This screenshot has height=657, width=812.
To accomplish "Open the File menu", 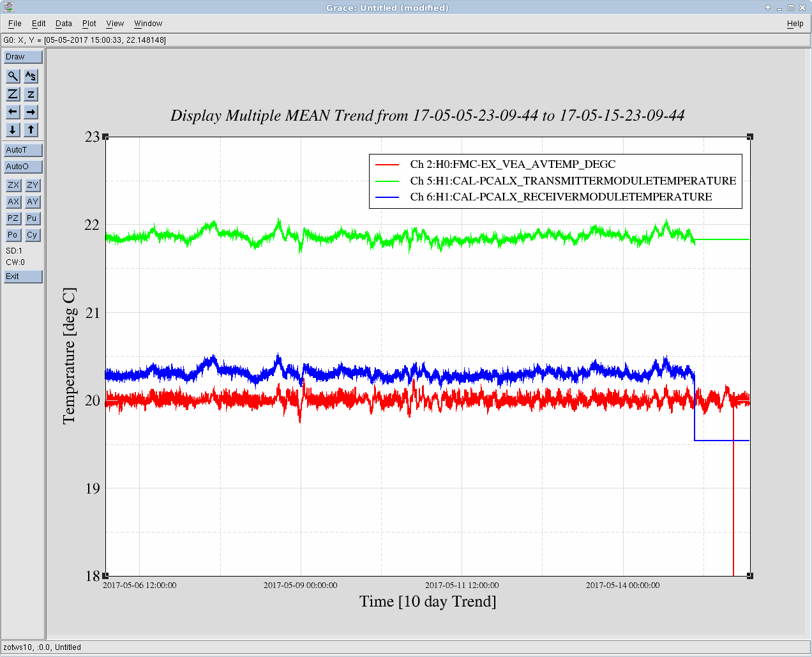I will point(15,24).
